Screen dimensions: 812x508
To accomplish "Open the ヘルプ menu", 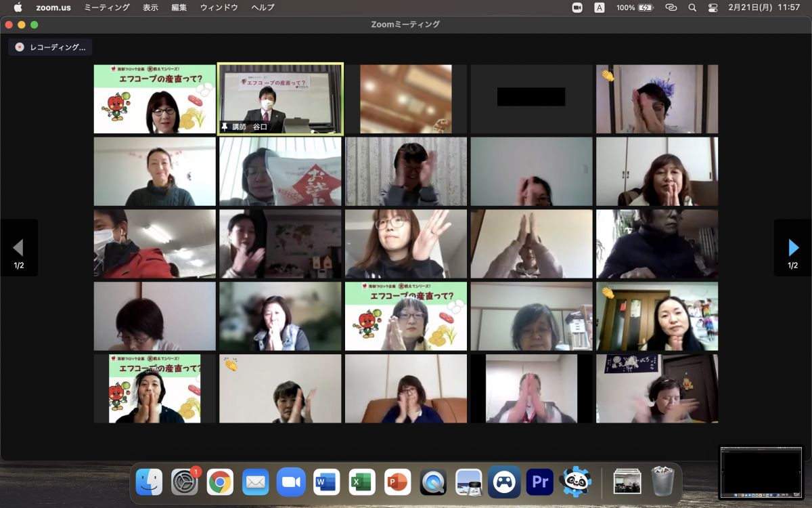I will click(x=263, y=7).
